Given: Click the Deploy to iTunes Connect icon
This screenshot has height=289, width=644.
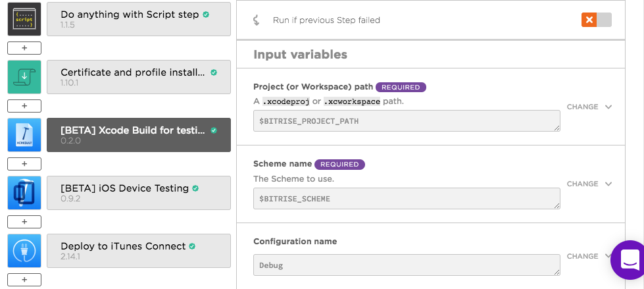Looking at the screenshot, I should pos(24,251).
